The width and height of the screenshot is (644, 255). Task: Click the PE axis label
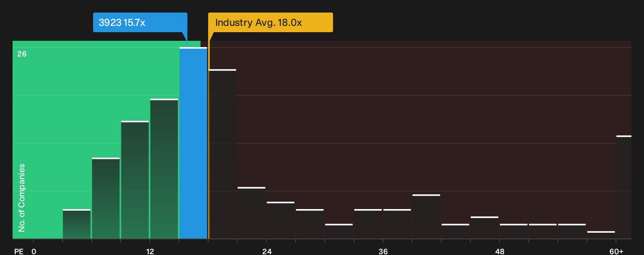pyautogui.click(x=19, y=251)
